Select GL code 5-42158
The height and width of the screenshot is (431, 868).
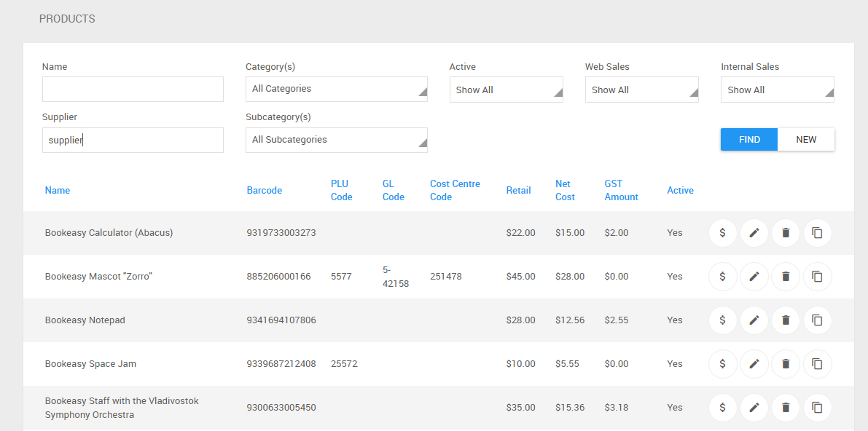(x=396, y=277)
